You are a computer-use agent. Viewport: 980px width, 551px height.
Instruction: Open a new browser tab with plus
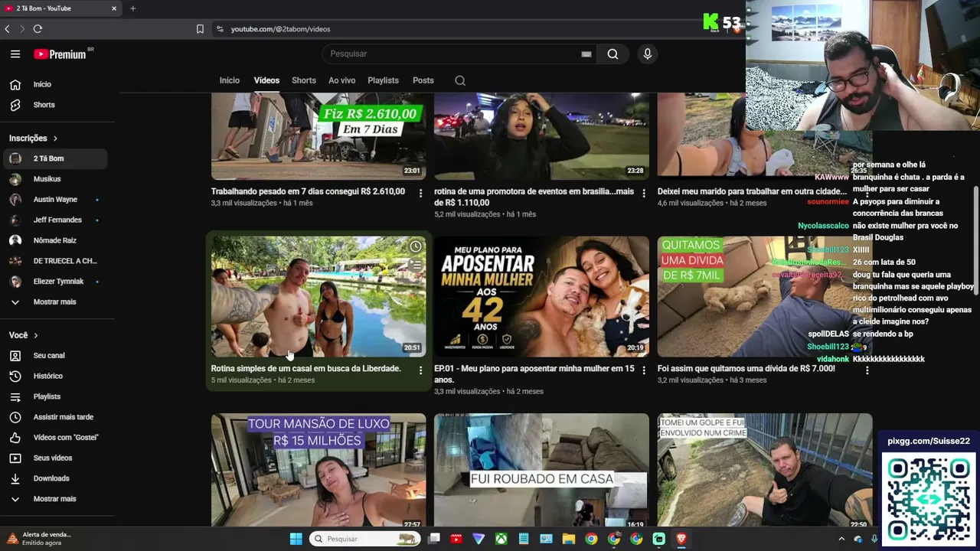tap(132, 8)
